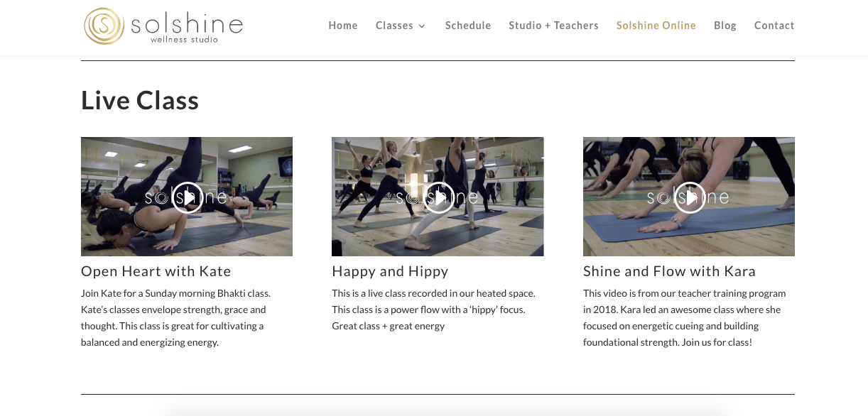This screenshot has width=868, height=416.
Task: Expand the Classes dropdown chevron
Action: (x=422, y=26)
